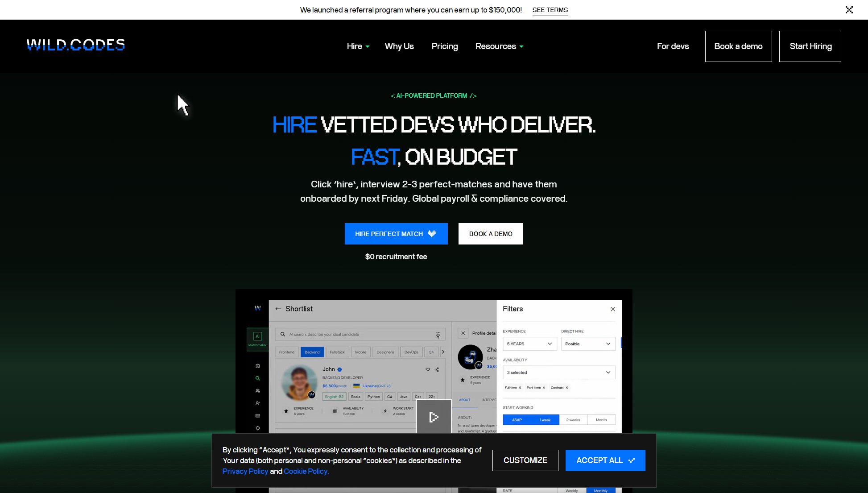Click the home icon in preview sidebar

tap(257, 366)
